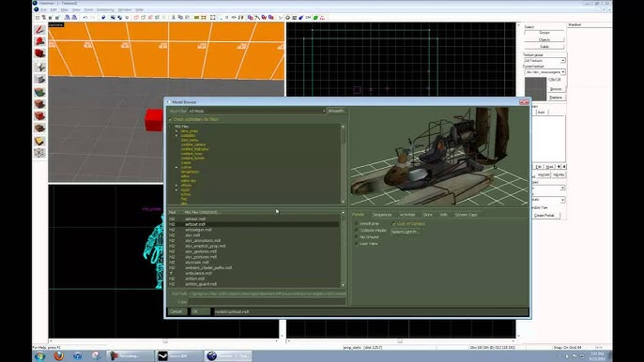Click Cancel in Model Browser
Screen dimensions: 644x362
tap(176, 311)
